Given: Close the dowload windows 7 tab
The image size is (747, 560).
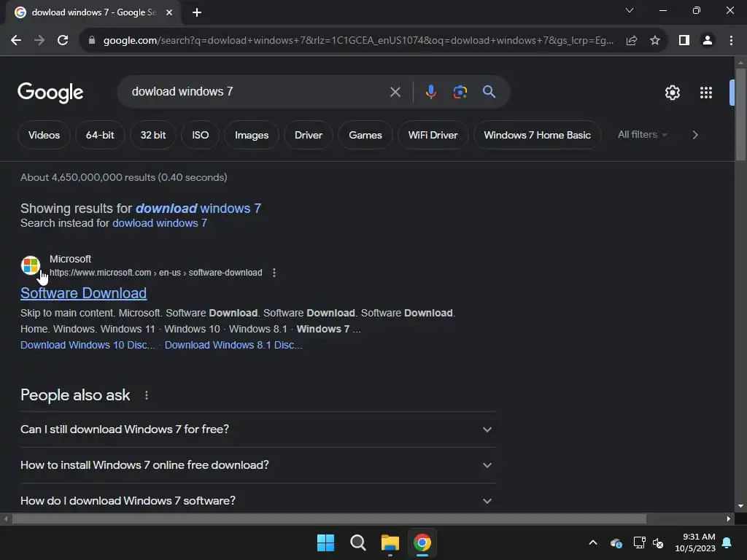Looking at the screenshot, I should [x=169, y=12].
